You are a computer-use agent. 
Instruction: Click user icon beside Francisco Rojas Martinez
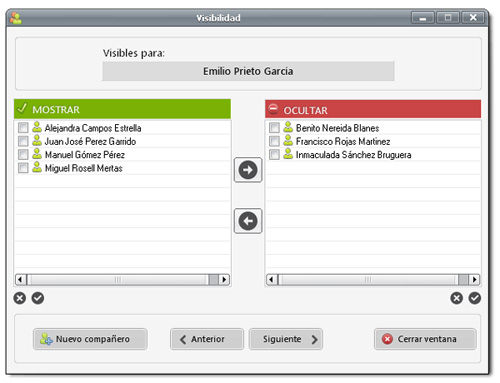288,141
